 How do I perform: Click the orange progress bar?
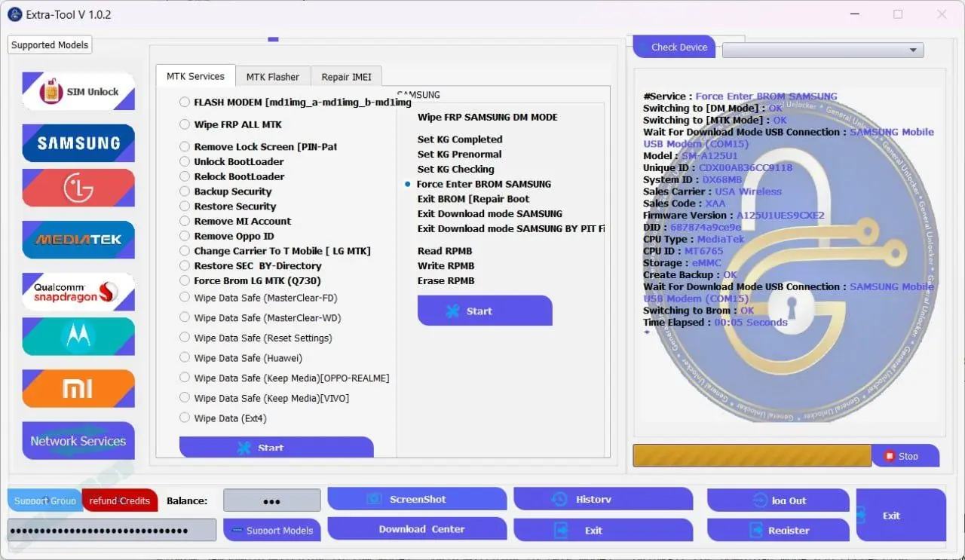752,456
